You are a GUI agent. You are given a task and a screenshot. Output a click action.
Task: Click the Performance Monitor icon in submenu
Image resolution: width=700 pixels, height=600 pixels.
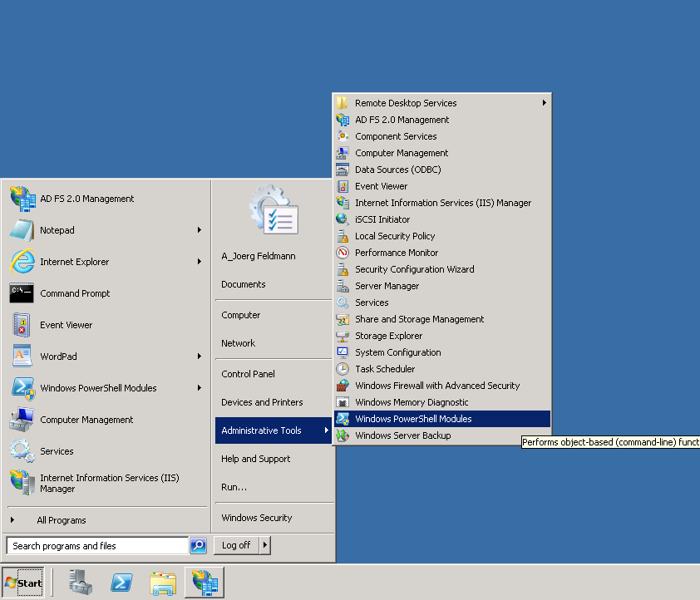tap(343, 253)
